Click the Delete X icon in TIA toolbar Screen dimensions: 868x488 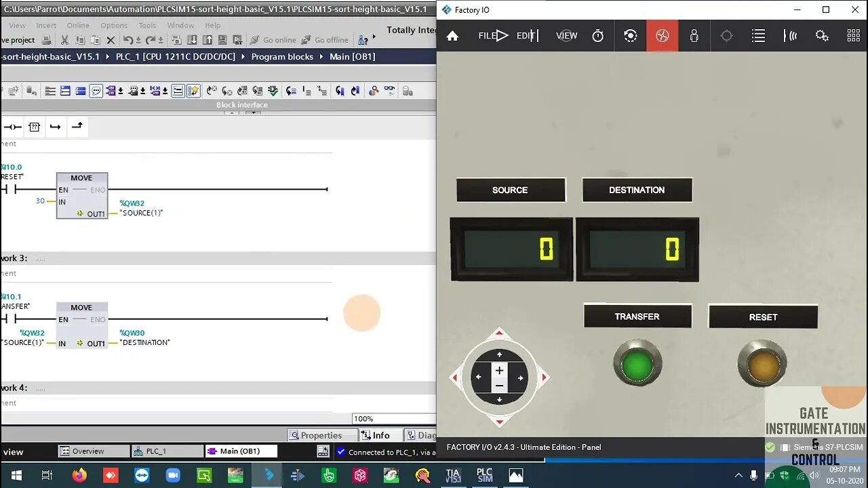click(x=111, y=40)
